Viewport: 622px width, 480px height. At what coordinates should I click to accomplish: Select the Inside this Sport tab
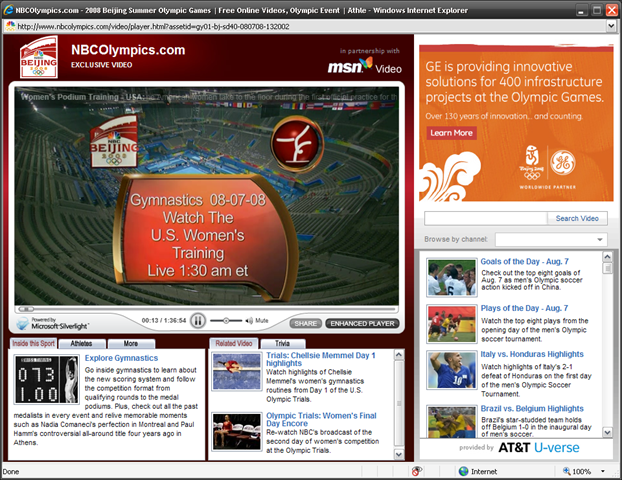pos(33,344)
